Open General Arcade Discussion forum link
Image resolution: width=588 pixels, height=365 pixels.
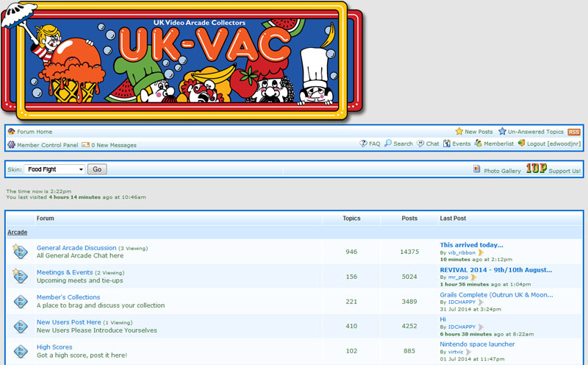[x=76, y=248]
